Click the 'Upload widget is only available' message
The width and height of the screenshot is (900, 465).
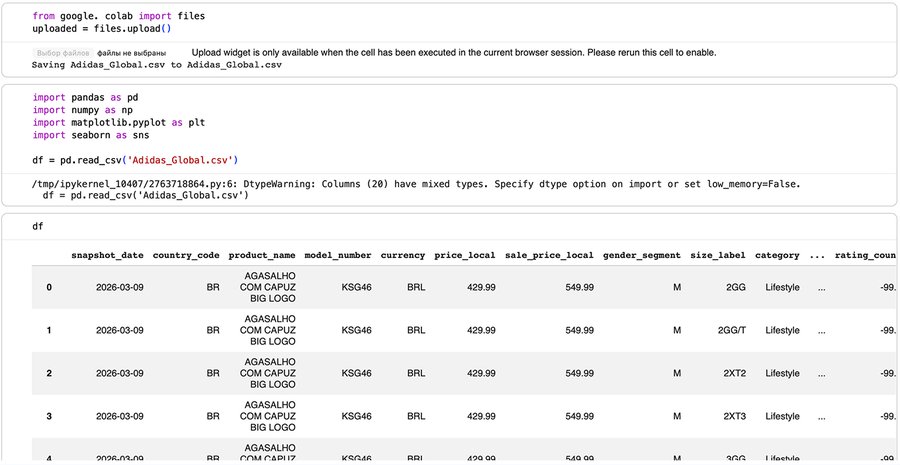point(454,53)
